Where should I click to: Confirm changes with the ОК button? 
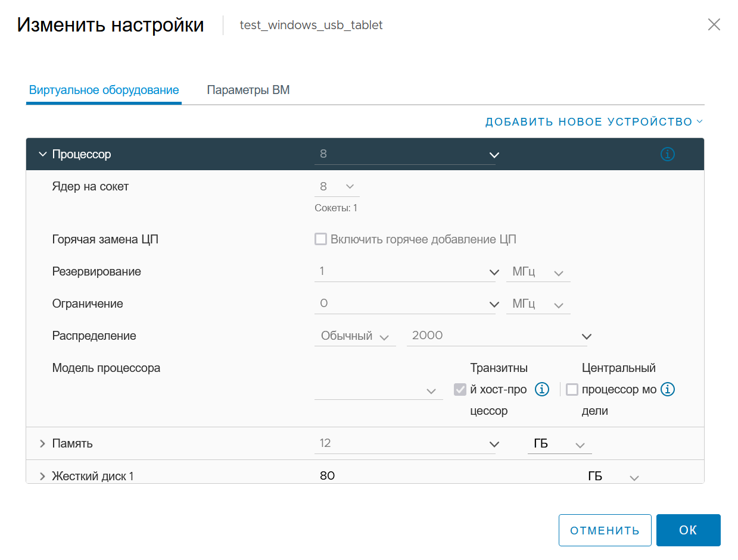pos(689,530)
